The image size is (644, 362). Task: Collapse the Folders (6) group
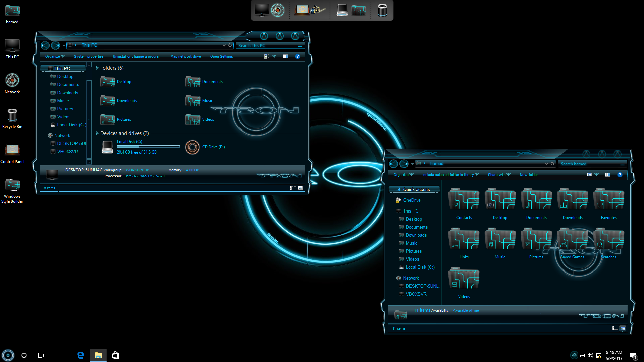tap(97, 68)
